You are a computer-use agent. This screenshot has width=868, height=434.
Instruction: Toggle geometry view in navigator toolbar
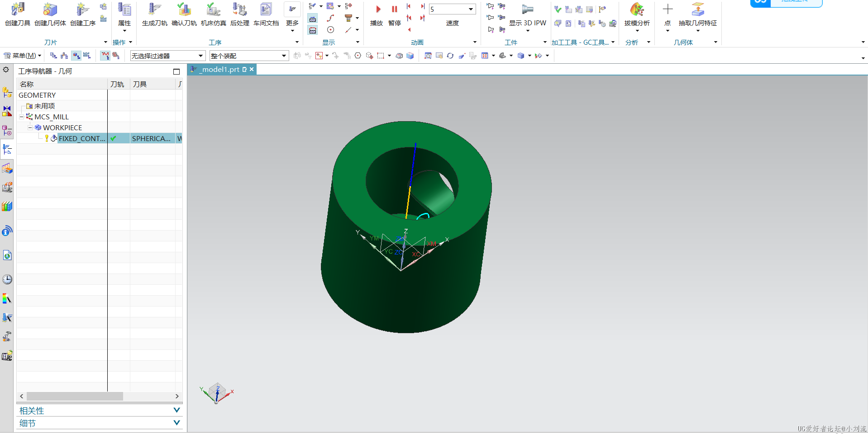76,56
